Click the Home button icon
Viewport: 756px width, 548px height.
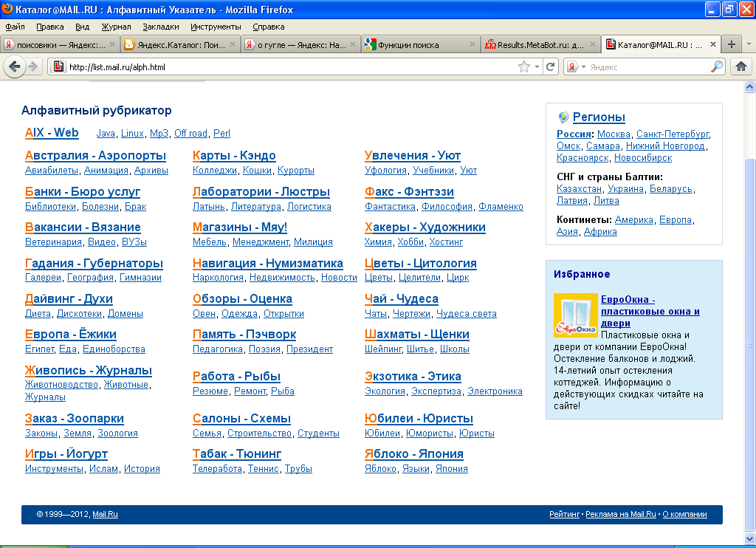(x=741, y=66)
